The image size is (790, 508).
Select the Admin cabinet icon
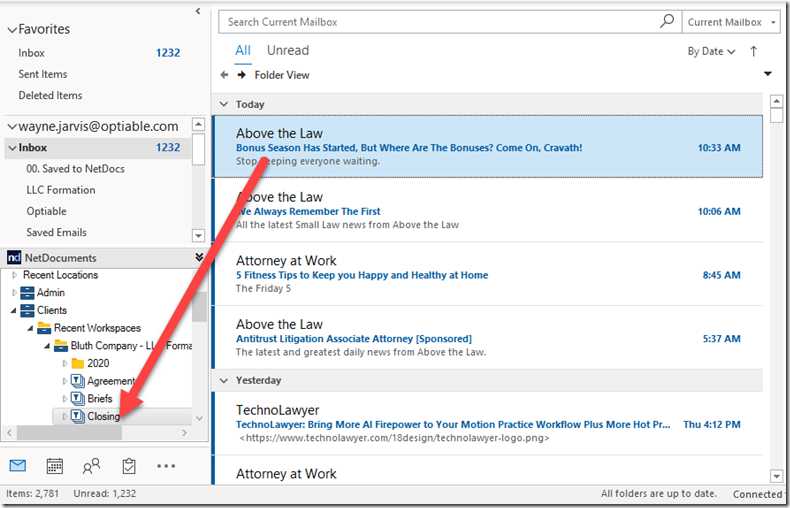tap(27, 293)
